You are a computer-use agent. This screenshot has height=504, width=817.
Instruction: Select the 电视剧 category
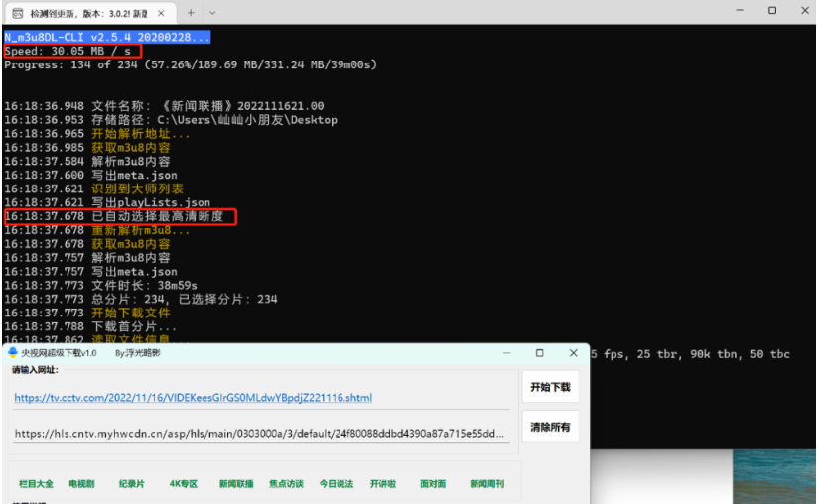81,484
